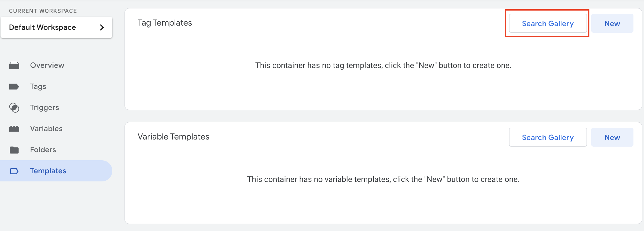Screen dimensions: 644x231
Task: Create a New tag template
Action: [612, 23]
